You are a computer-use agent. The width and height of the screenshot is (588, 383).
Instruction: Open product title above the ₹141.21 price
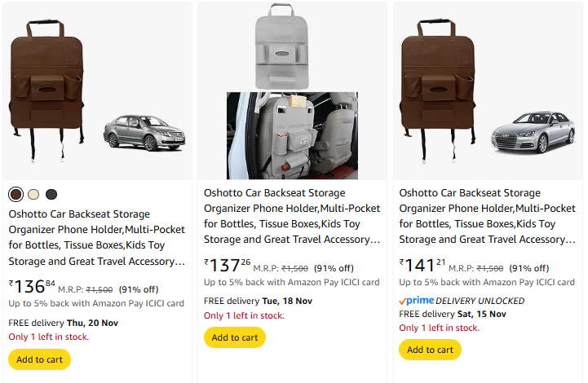coord(488,216)
